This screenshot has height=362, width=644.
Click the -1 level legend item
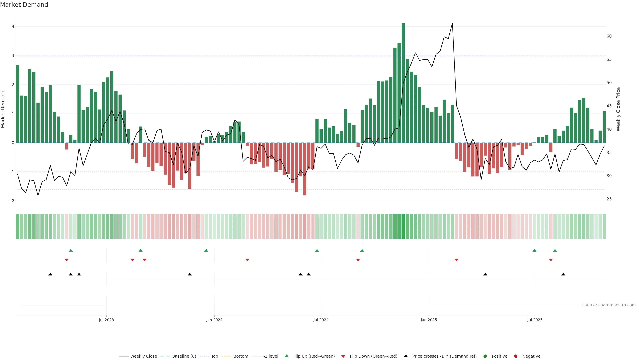271,356
